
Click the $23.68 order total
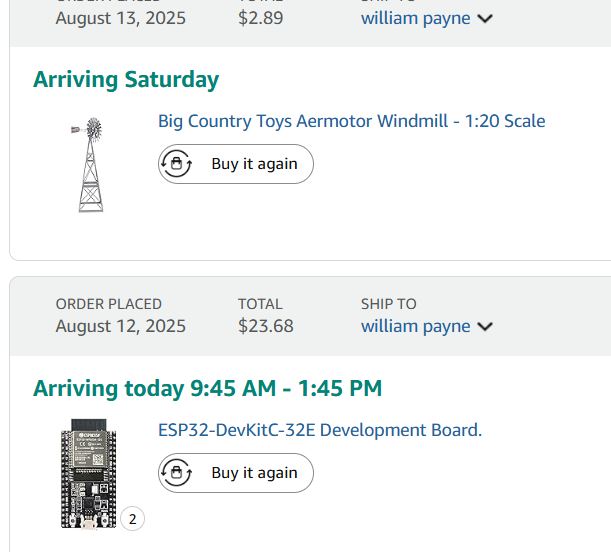pyautogui.click(x=266, y=326)
